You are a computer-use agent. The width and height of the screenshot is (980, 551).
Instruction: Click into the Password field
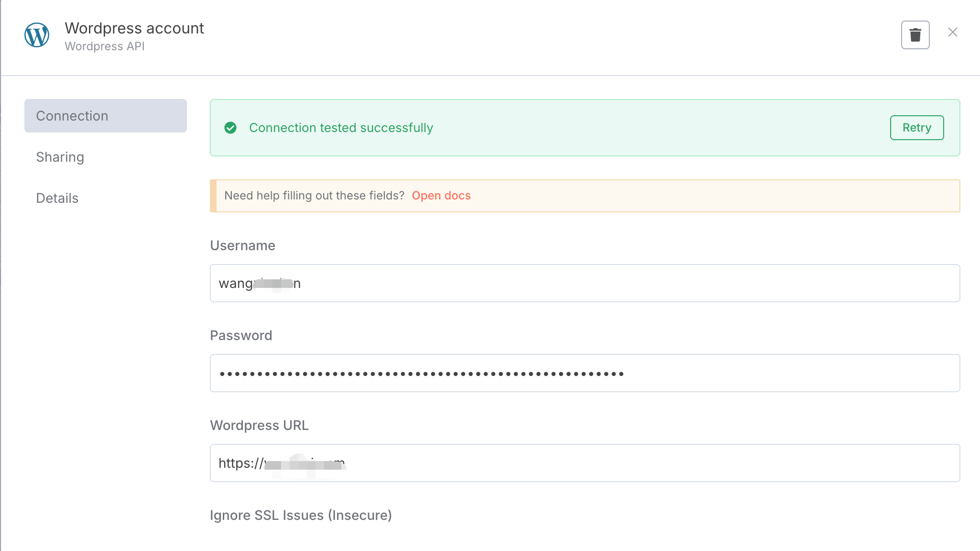point(585,373)
